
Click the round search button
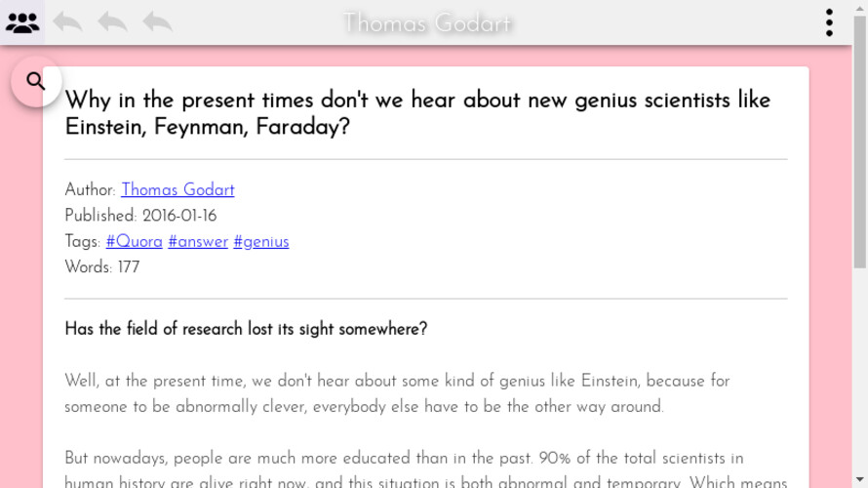tap(36, 81)
